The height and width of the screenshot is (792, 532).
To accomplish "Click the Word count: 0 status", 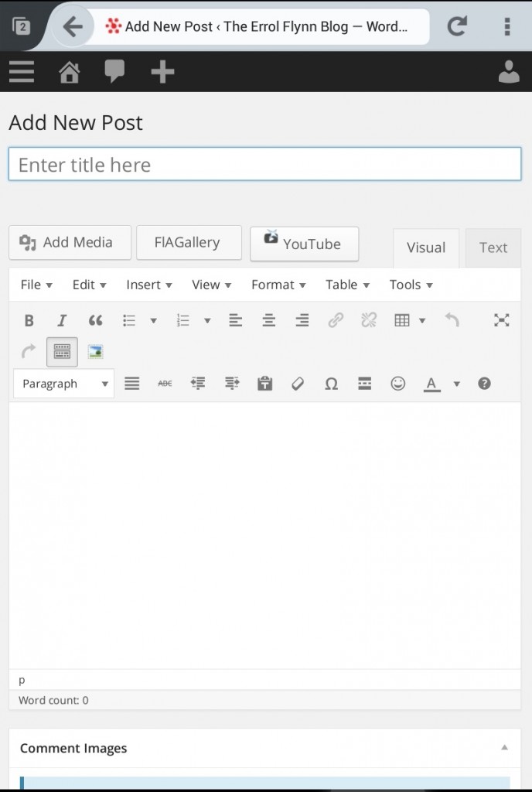I will pos(53,700).
